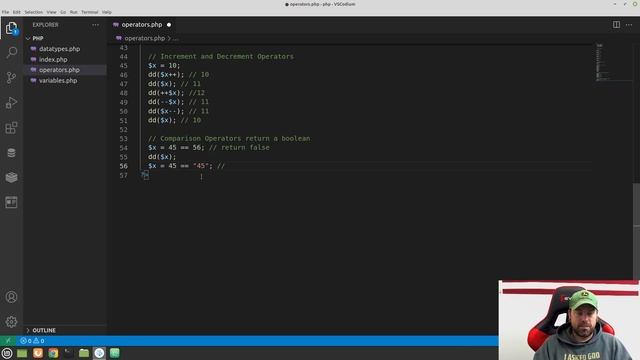Image resolution: width=640 pixels, height=360 pixels.
Task: Select operators.php in the Explorer
Action: (59, 70)
